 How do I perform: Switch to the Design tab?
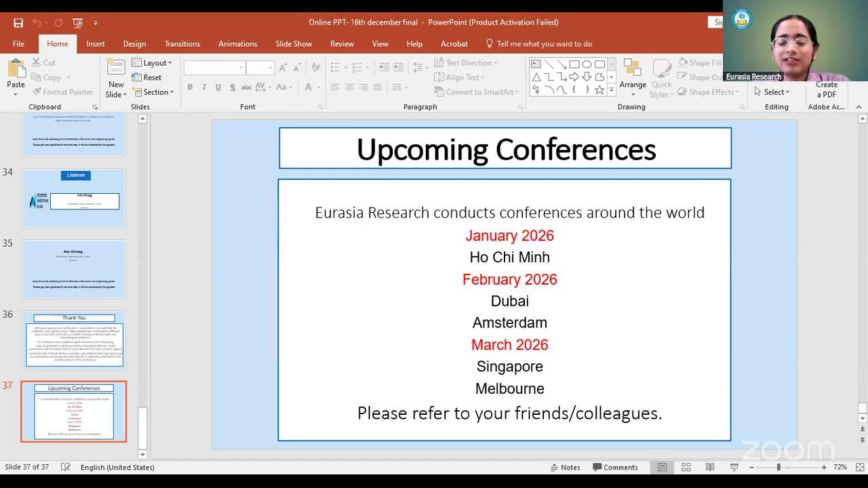point(134,43)
